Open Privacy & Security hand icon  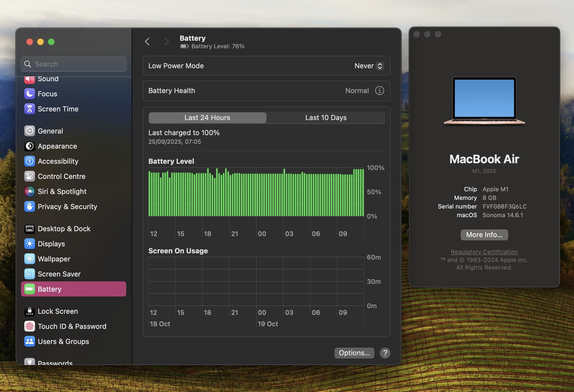point(29,206)
